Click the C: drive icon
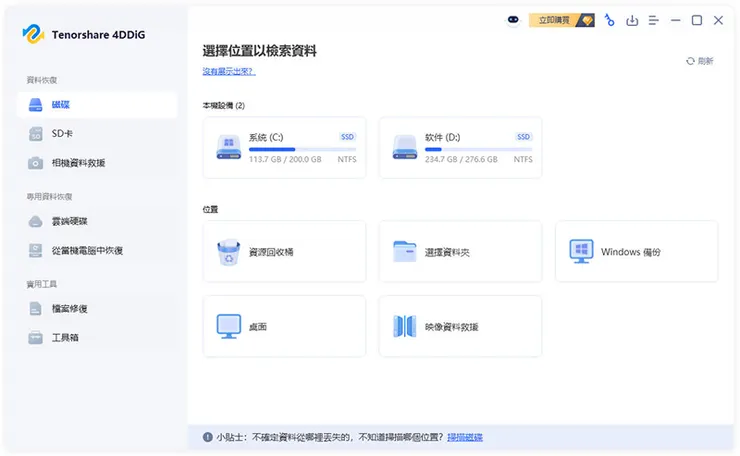Viewport: 740px width, 456px height. pyautogui.click(x=229, y=147)
